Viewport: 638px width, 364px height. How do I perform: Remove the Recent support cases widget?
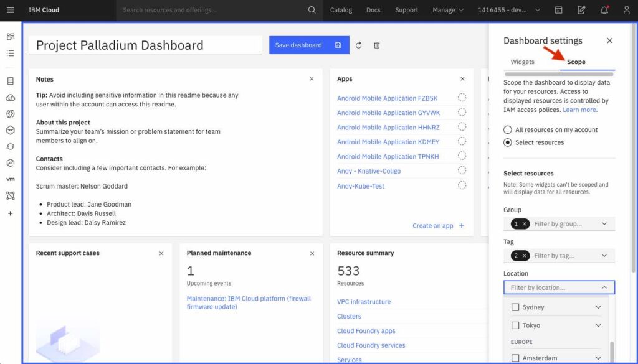coord(161,253)
